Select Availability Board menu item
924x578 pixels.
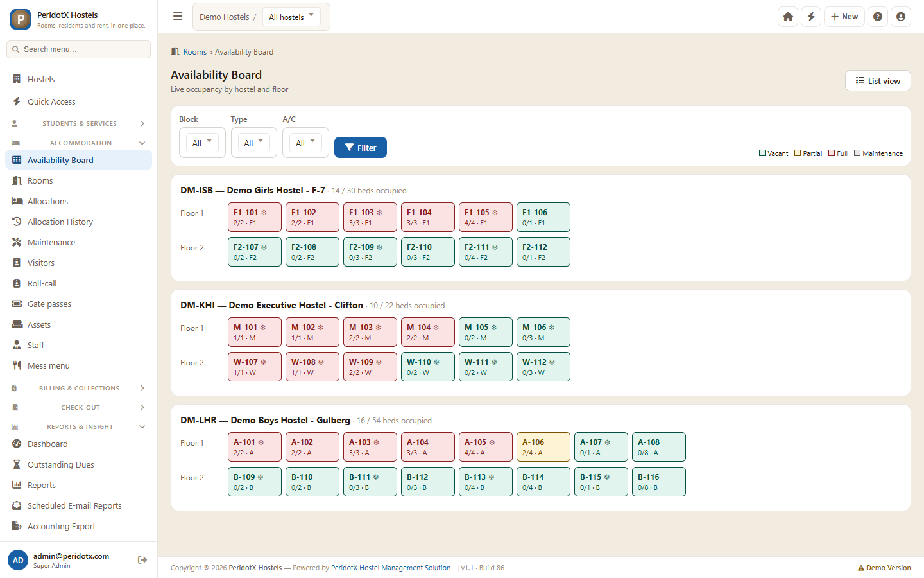[x=78, y=160]
